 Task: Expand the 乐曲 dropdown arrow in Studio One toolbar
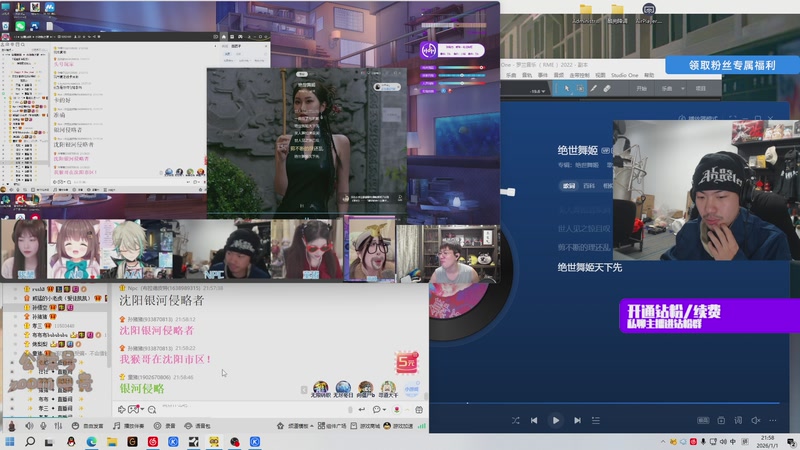(683, 89)
